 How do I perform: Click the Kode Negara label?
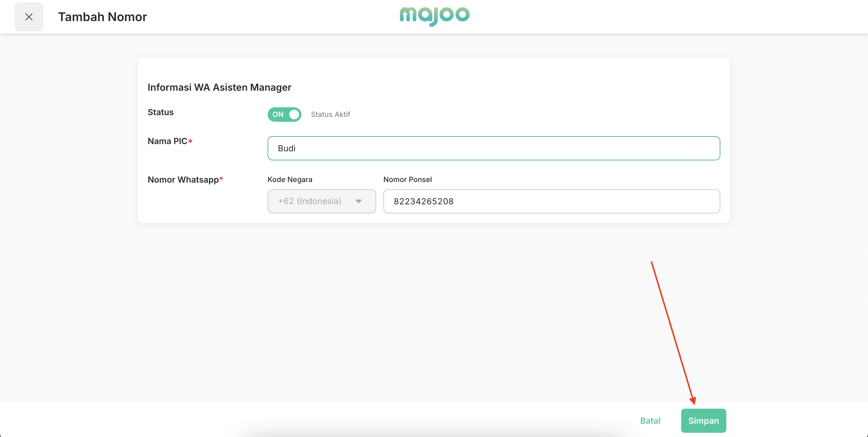click(290, 180)
